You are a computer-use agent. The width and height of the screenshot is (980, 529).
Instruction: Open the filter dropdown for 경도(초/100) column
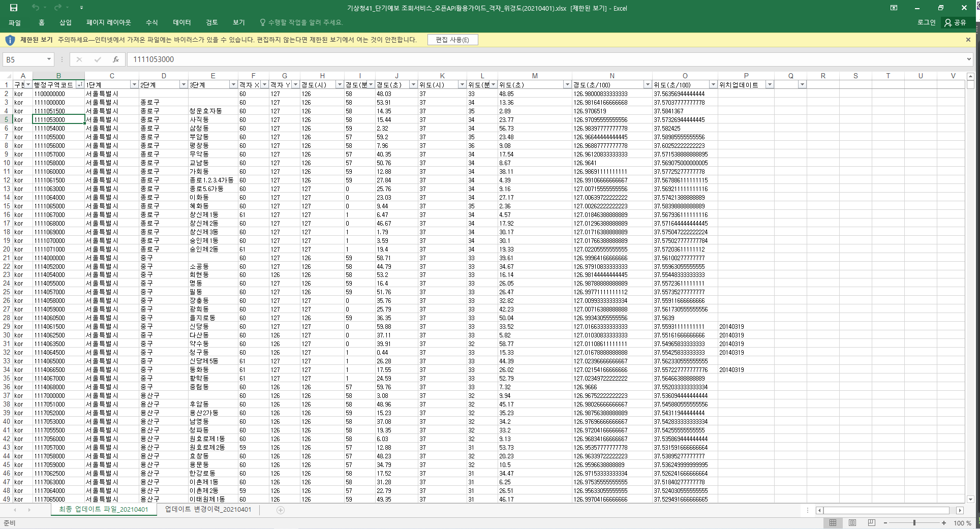tap(648, 85)
